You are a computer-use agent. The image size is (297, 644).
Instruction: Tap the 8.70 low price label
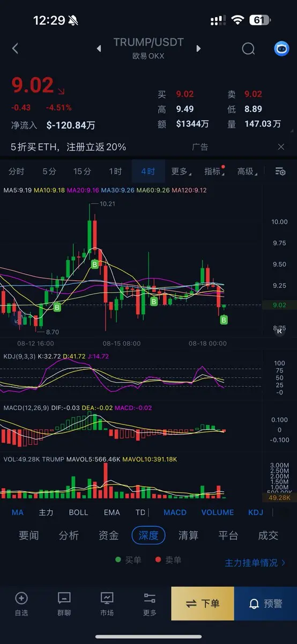pos(52,332)
